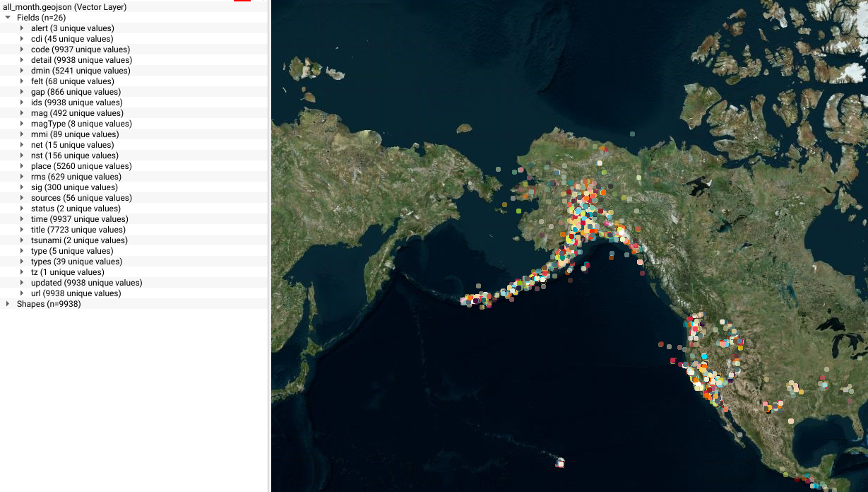Screen dimensions: 868x492
Task: Expand the place field arrow
Action: tap(22, 166)
